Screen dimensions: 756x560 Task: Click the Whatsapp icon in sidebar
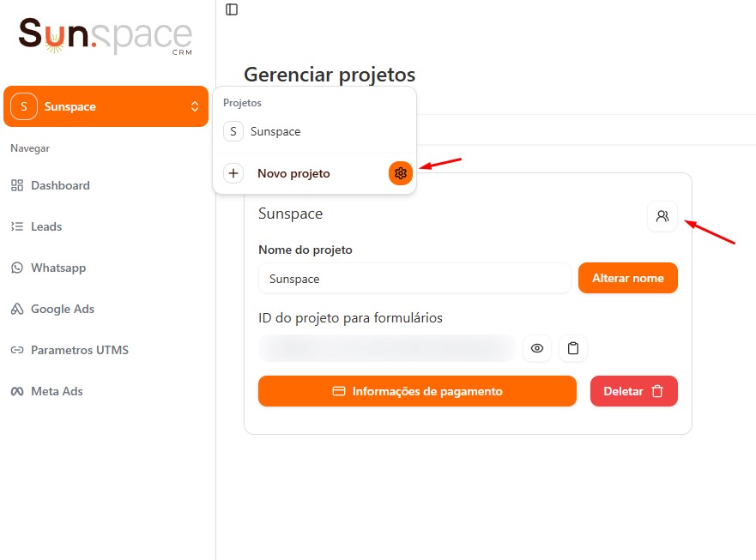[x=17, y=268]
